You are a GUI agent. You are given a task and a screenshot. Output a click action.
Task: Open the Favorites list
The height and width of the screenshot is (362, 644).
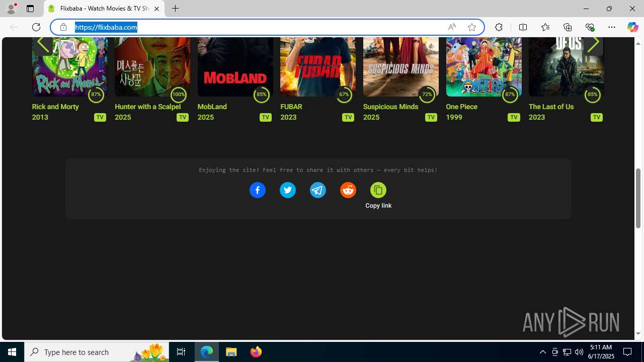click(545, 27)
